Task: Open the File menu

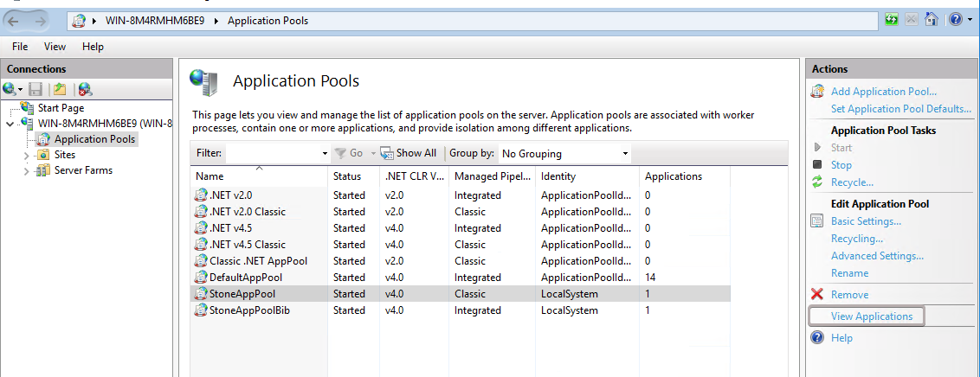Action: click(20, 47)
